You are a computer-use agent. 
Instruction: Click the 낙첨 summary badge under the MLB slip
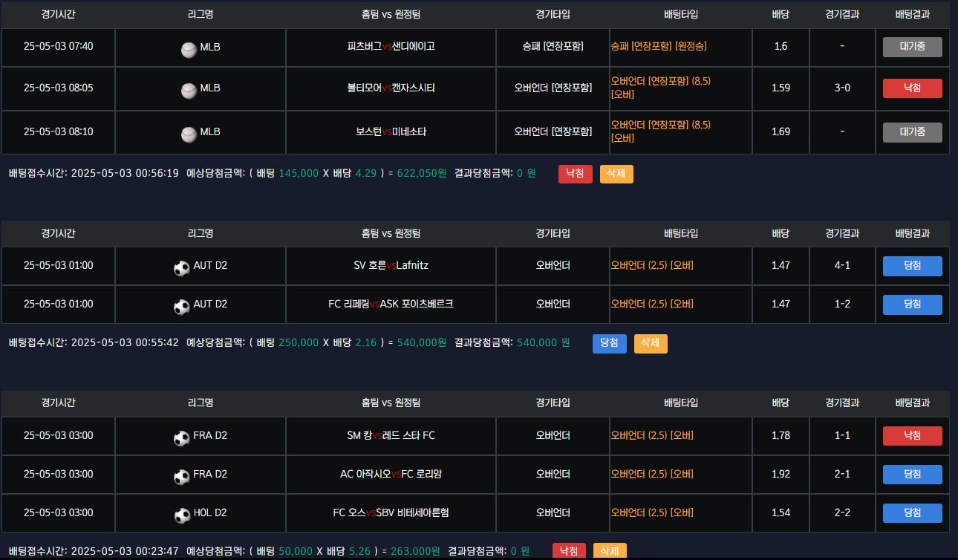pyautogui.click(x=575, y=174)
